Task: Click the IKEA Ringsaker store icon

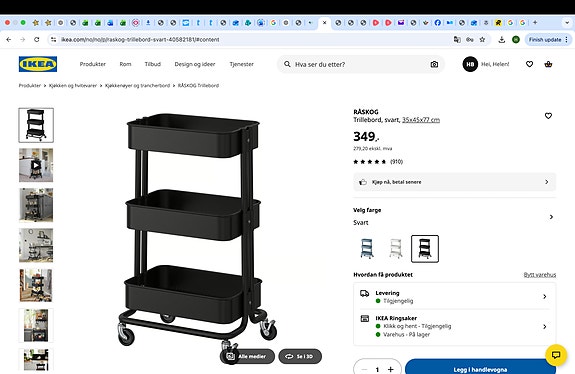Action: [365, 318]
